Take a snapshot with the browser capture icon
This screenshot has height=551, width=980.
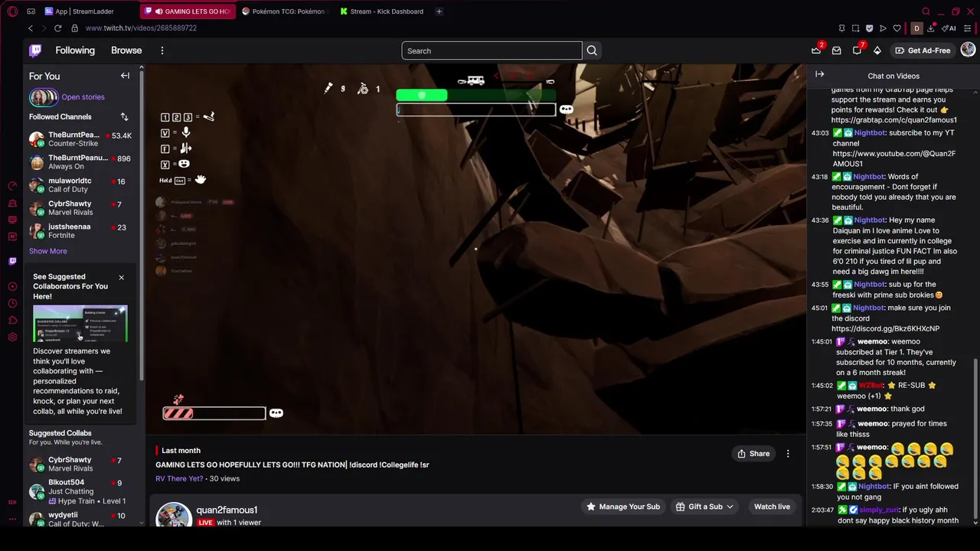[x=855, y=28]
